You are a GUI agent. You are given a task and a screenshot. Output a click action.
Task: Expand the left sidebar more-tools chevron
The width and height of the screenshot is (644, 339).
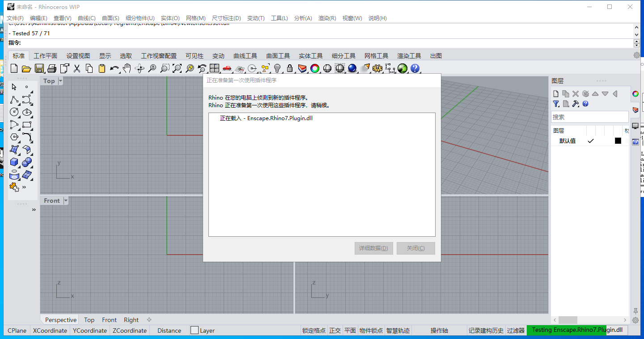pos(24,187)
